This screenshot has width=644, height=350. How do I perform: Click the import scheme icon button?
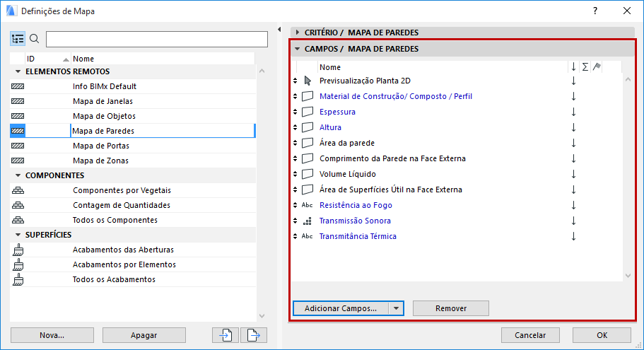226,335
